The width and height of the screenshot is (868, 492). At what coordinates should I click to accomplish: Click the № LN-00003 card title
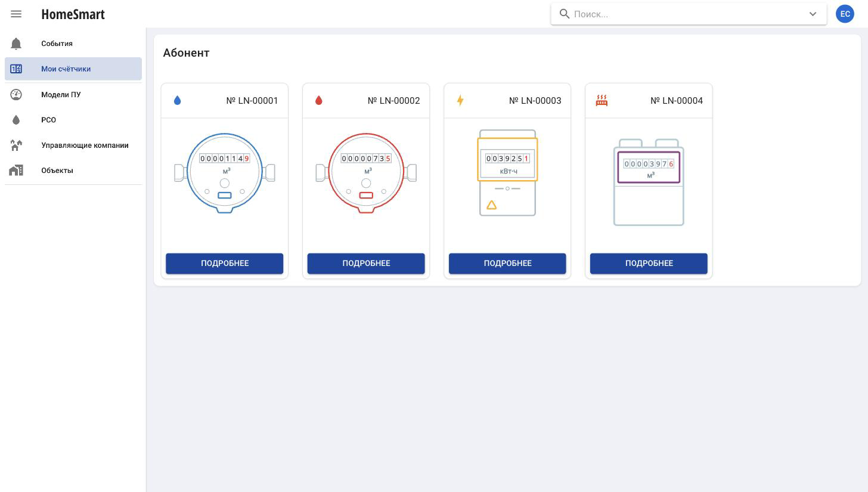pyautogui.click(x=535, y=101)
